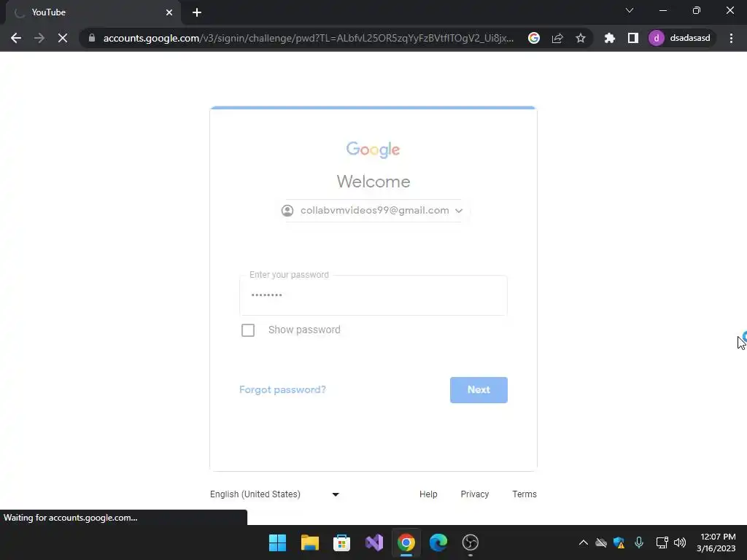
Task: Share this page using the share icon
Action: [557, 38]
